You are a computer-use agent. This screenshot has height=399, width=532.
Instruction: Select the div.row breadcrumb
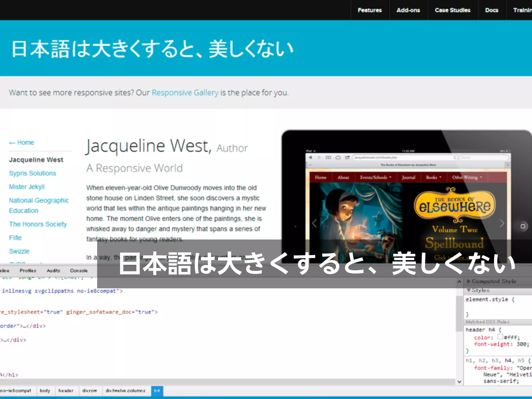pos(90,391)
